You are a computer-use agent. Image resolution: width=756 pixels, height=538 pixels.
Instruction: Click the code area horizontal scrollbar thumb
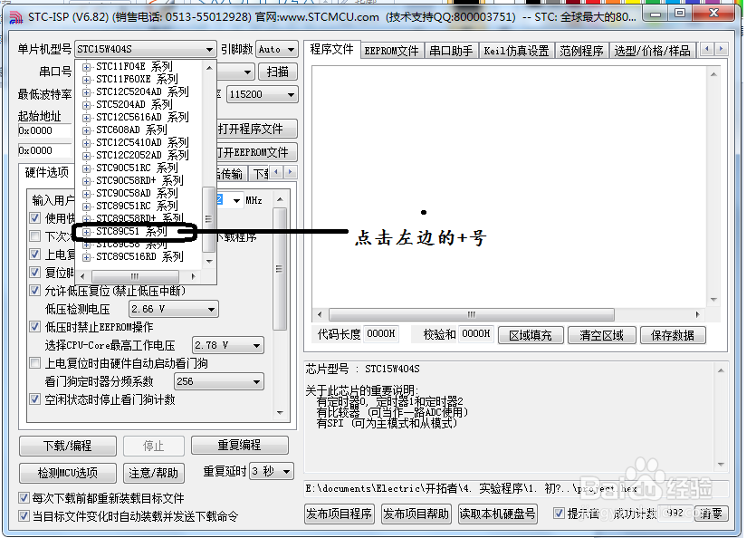[472, 314]
